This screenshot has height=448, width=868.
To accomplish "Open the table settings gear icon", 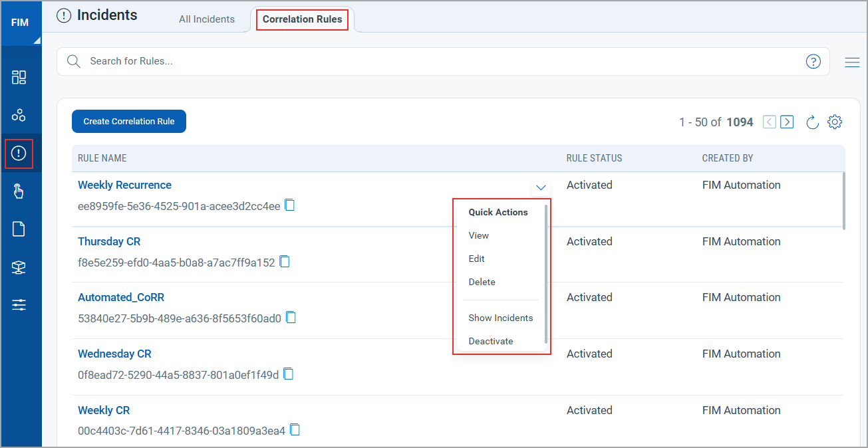I will [x=835, y=122].
